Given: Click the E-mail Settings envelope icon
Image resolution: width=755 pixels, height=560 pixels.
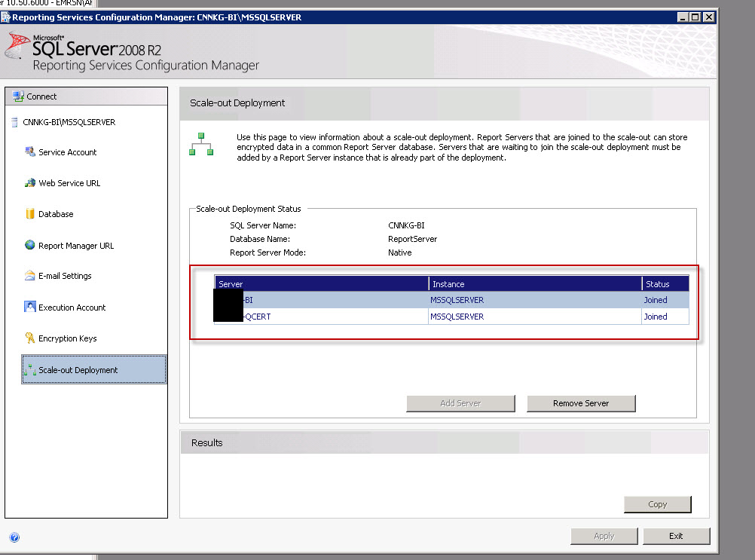Looking at the screenshot, I should pyautogui.click(x=30, y=275).
